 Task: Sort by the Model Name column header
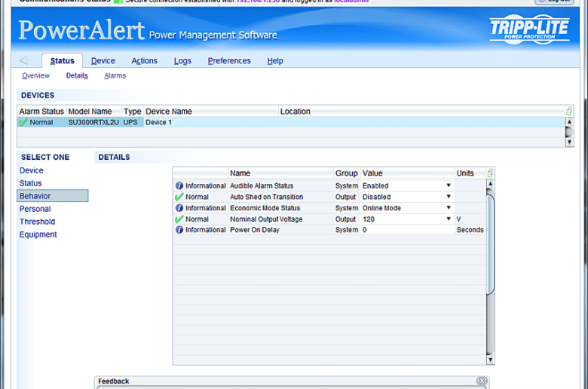[x=94, y=112]
